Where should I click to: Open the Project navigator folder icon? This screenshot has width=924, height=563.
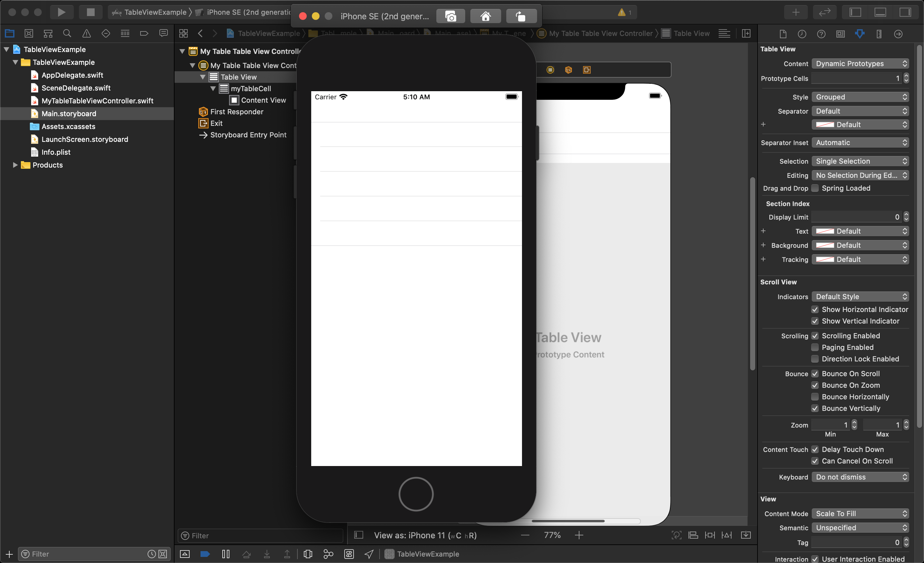click(x=10, y=33)
